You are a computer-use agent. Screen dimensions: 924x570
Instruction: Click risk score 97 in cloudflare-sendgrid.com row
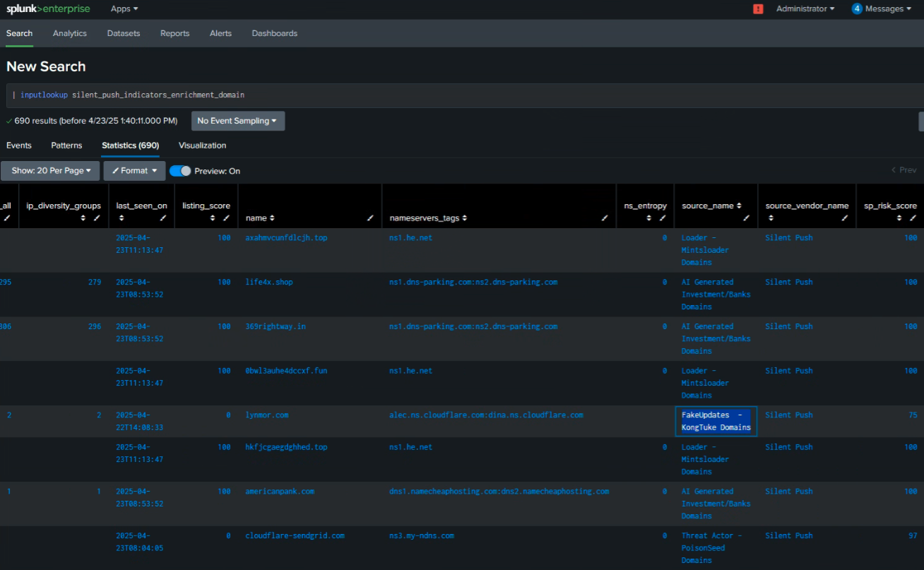(x=913, y=536)
